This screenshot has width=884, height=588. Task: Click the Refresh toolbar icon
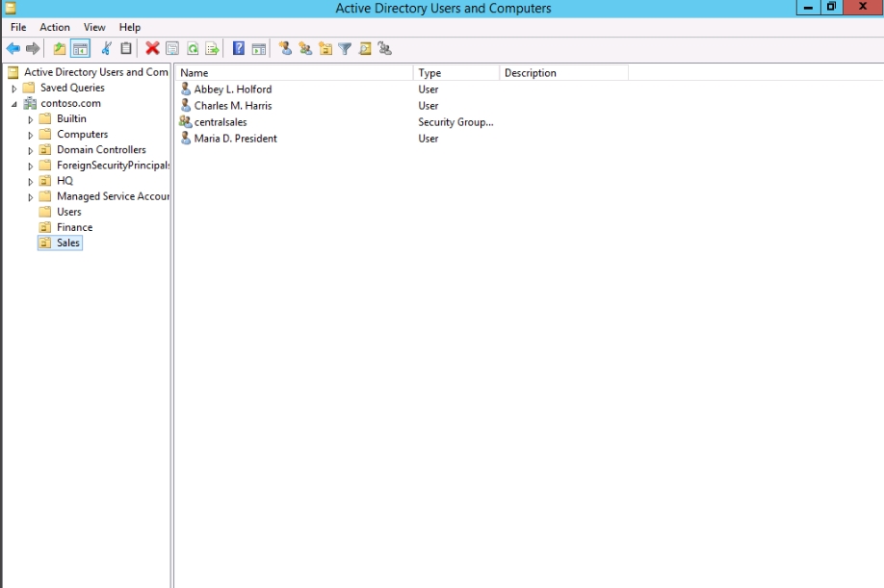pyautogui.click(x=193, y=48)
